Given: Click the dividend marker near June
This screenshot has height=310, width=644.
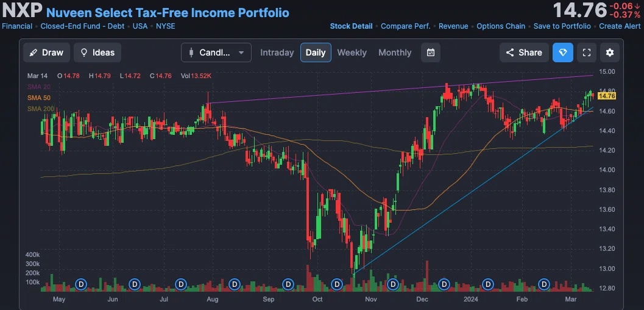Looking at the screenshot, I should 134,284.
